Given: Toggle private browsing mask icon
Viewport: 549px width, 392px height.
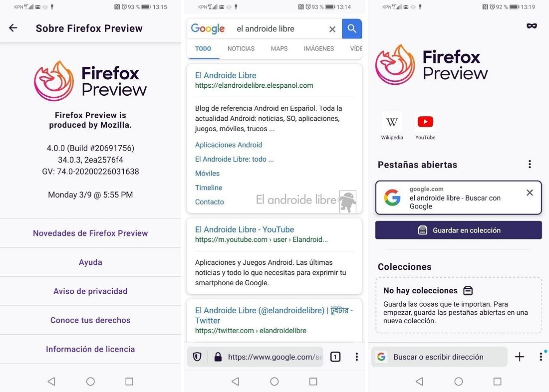Looking at the screenshot, I should pyautogui.click(x=532, y=26).
